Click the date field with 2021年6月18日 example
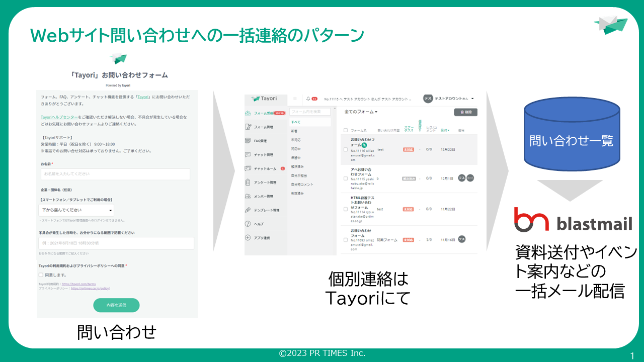Viewport: 644px width, 362px height. (116, 243)
